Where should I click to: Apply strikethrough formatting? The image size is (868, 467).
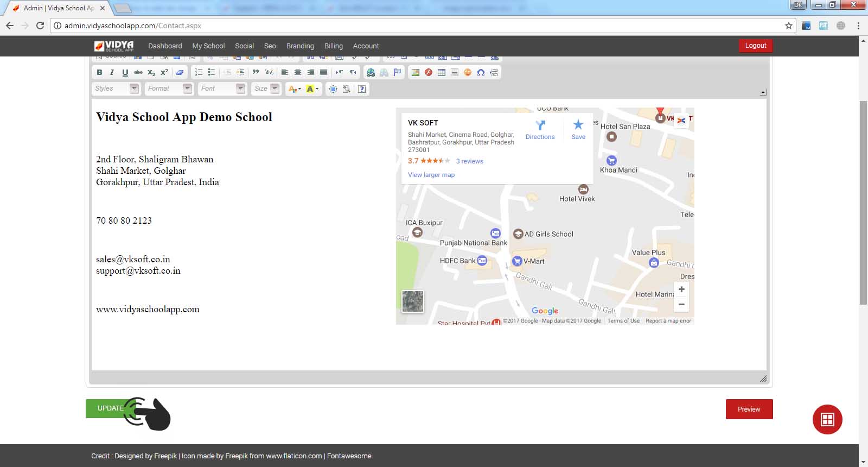[x=138, y=72]
